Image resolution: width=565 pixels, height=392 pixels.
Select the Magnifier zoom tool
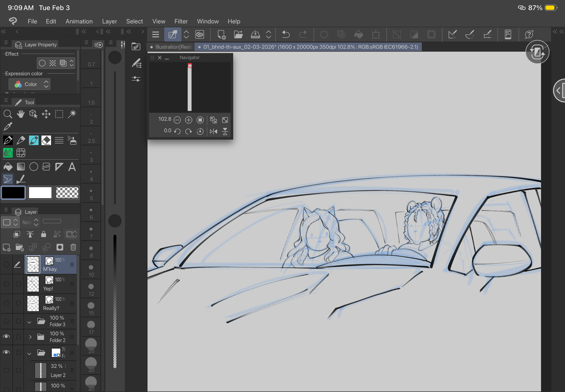(x=8, y=114)
